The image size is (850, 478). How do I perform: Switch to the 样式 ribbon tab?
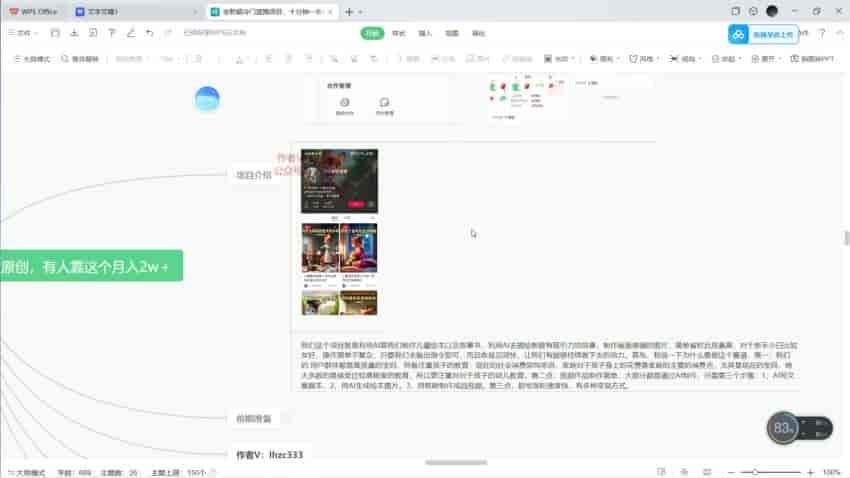(x=399, y=34)
